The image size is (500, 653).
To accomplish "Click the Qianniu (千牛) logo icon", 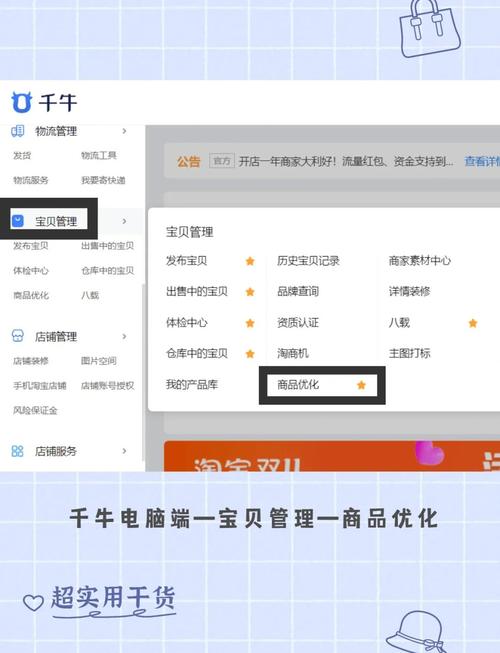I will click(21, 102).
